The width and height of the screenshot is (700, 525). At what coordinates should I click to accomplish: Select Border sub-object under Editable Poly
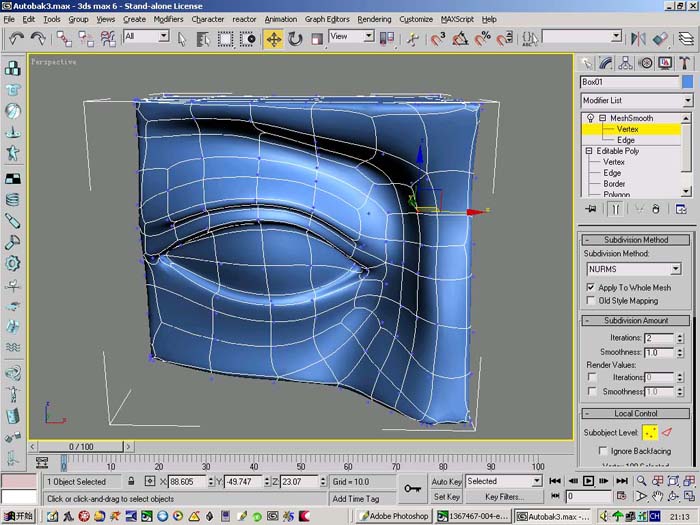(614, 183)
